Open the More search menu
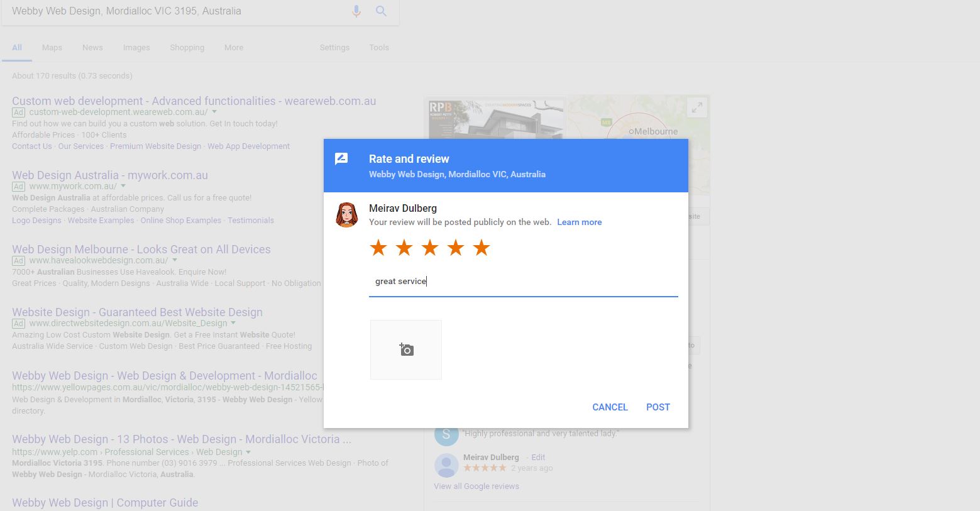Screen dimensions: 980x511 234,48
